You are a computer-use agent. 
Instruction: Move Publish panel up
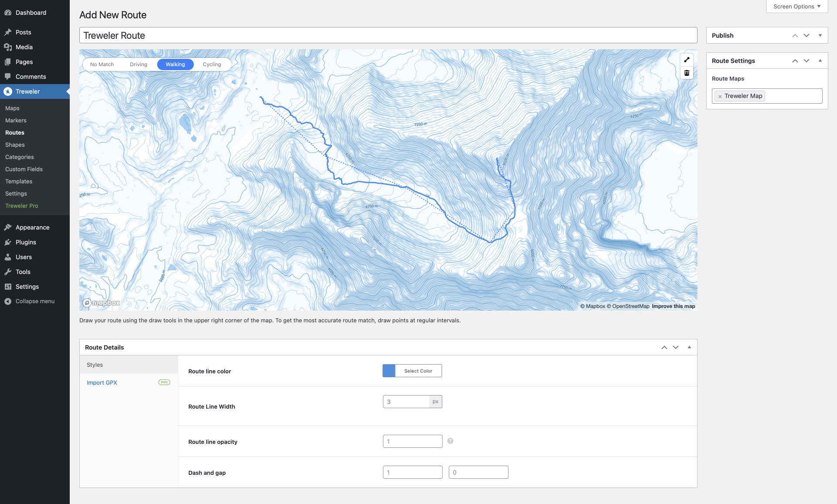(x=795, y=36)
